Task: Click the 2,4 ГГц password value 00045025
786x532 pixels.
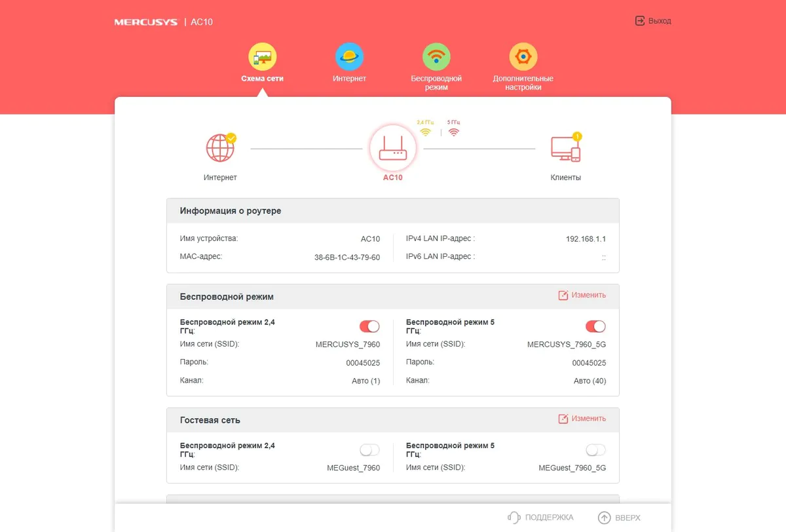Action: 363,363
